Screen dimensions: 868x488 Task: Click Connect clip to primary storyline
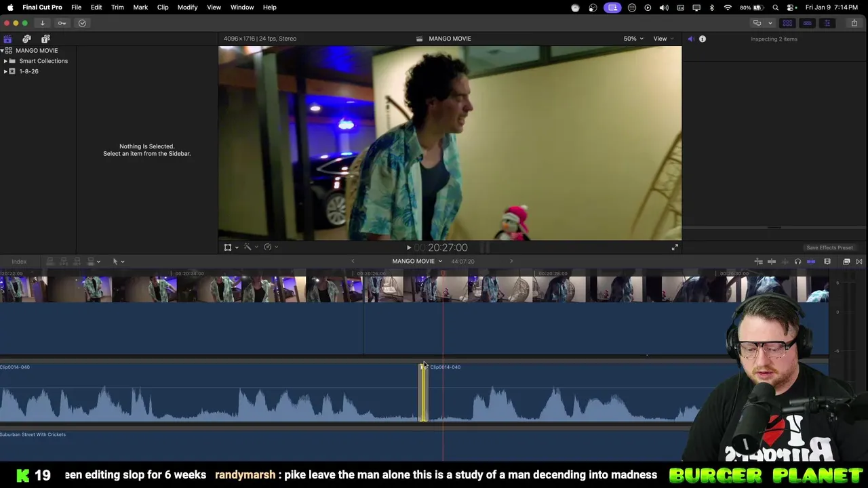(50, 262)
